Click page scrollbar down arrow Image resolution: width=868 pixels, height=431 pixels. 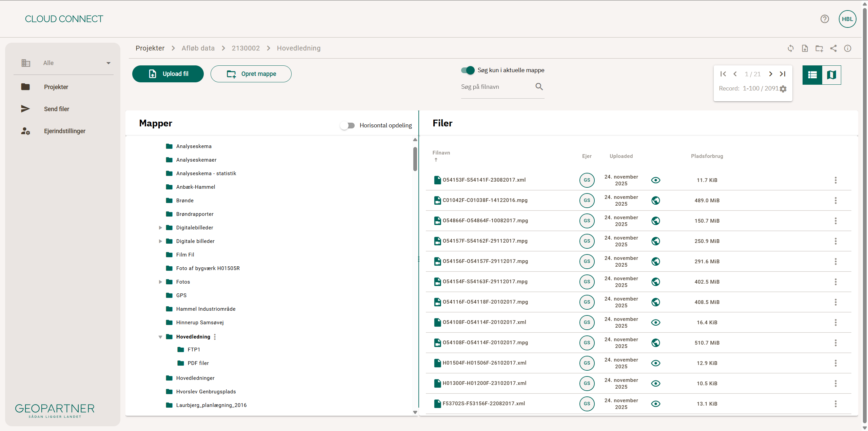click(x=865, y=428)
